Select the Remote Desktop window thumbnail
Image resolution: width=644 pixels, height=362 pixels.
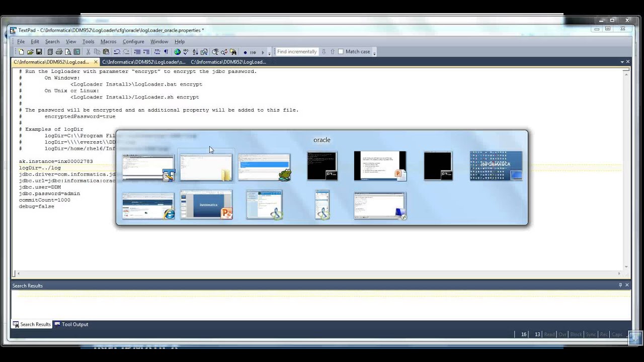tap(380, 206)
